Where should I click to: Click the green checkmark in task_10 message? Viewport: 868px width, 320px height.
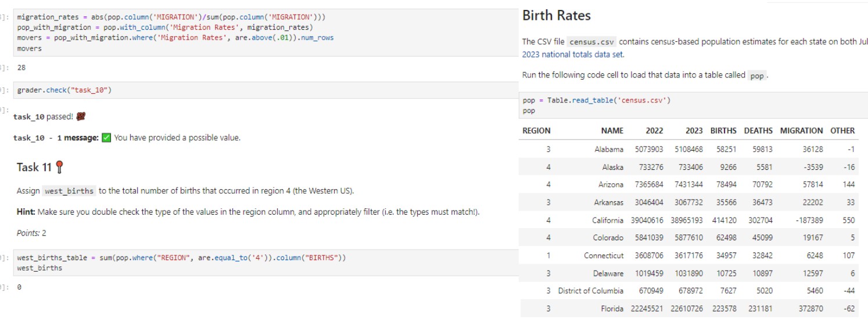pos(106,138)
